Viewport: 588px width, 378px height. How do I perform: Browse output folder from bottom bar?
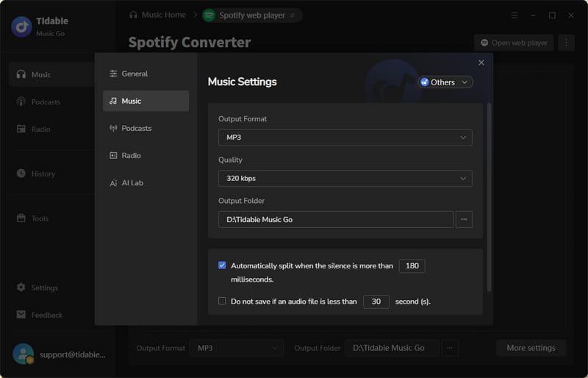click(450, 348)
